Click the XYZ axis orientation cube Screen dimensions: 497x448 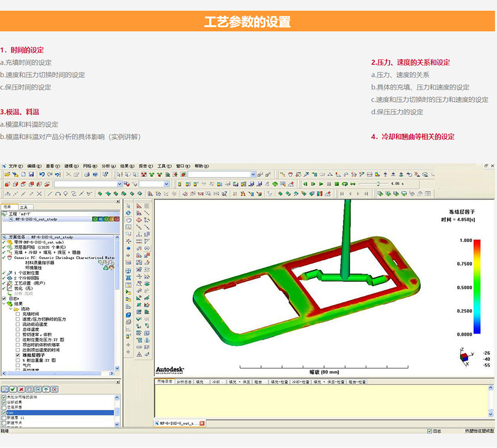(x=464, y=357)
